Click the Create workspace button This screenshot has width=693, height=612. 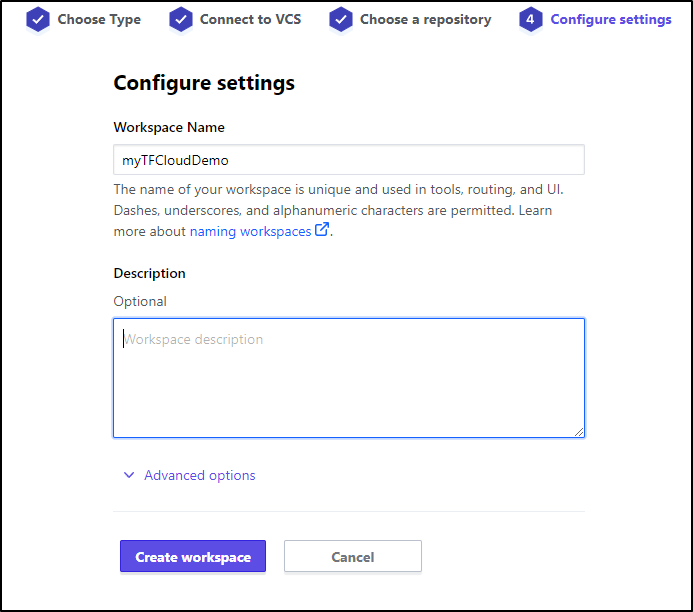193,556
